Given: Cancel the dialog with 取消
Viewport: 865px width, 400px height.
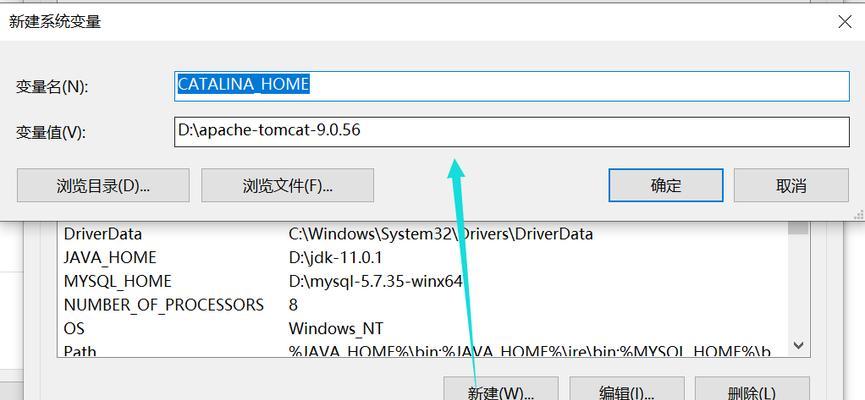Looking at the screenshot, I should pyautogui.click(x=791, y=185).
